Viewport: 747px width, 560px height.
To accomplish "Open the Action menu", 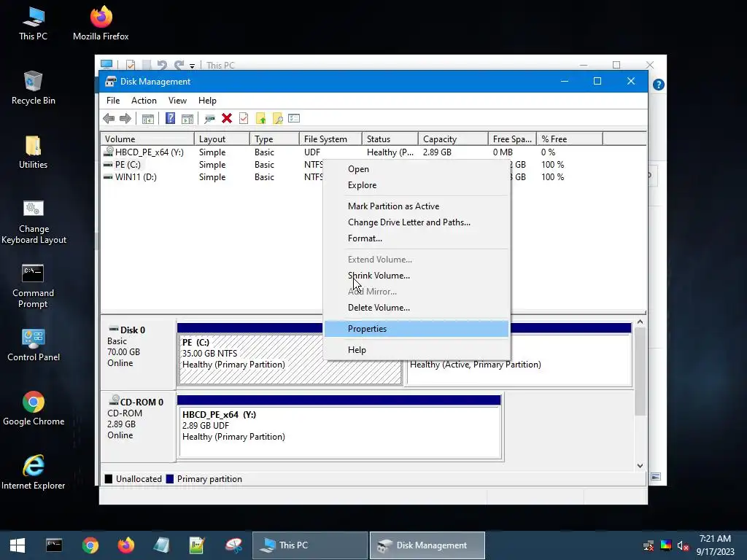I will (x=144, y=101).
